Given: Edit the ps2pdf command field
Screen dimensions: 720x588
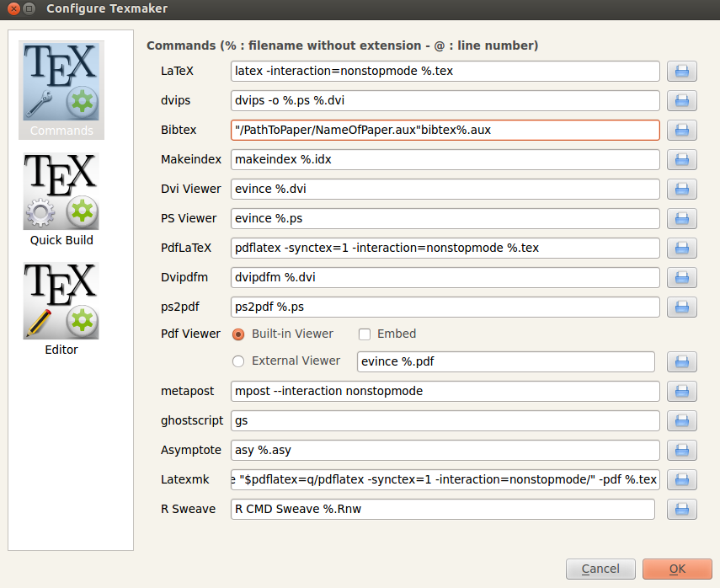Looking at the screenshot, I should coord(445,307).
